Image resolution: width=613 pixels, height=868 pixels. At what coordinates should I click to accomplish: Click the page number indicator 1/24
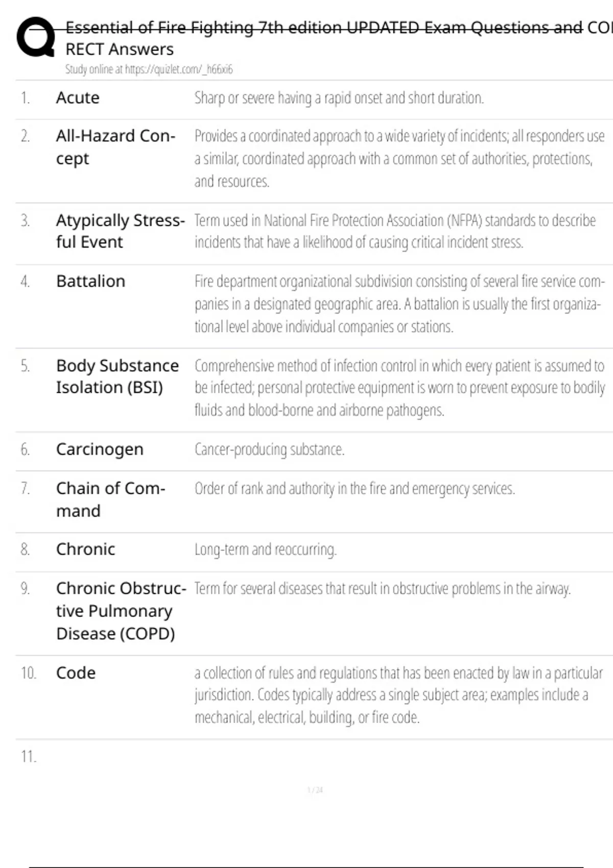(315, 790)
